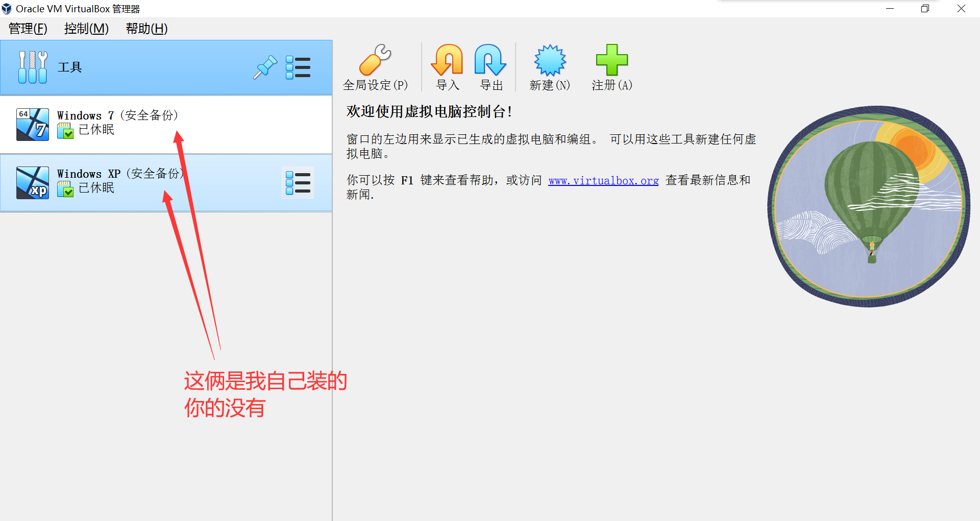980x521 pixels.
Task: Click the 已休眠 status under Windows XP
Action: point(96,188)
